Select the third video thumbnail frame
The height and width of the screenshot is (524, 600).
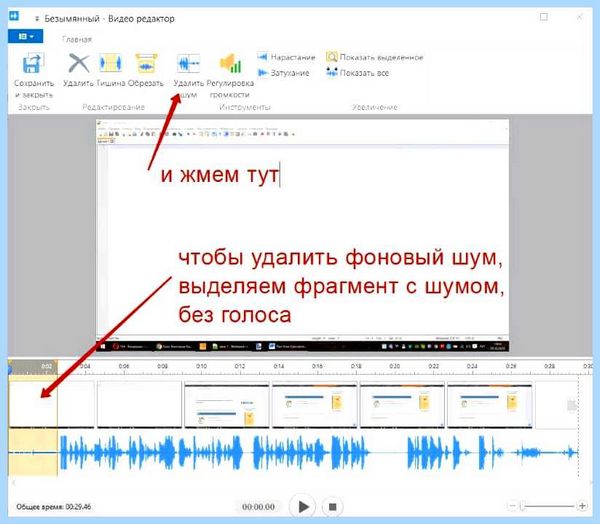click(x=227, y=404)
